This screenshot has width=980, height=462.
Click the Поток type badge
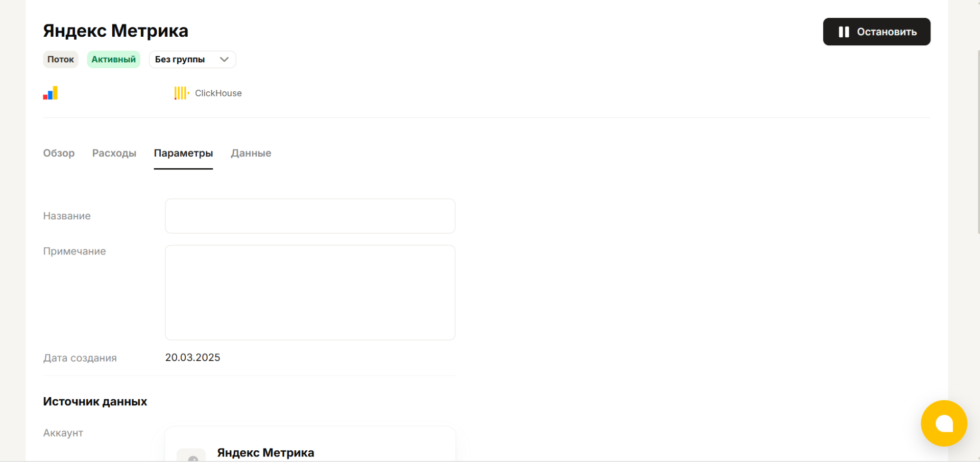coord(61,59)
